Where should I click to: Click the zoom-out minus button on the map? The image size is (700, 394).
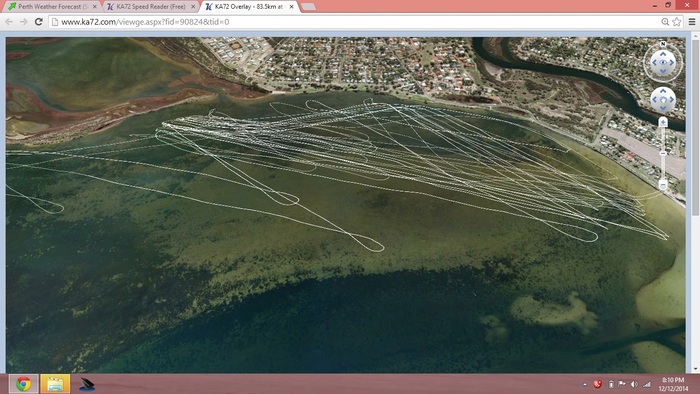[x=663, y=184]
